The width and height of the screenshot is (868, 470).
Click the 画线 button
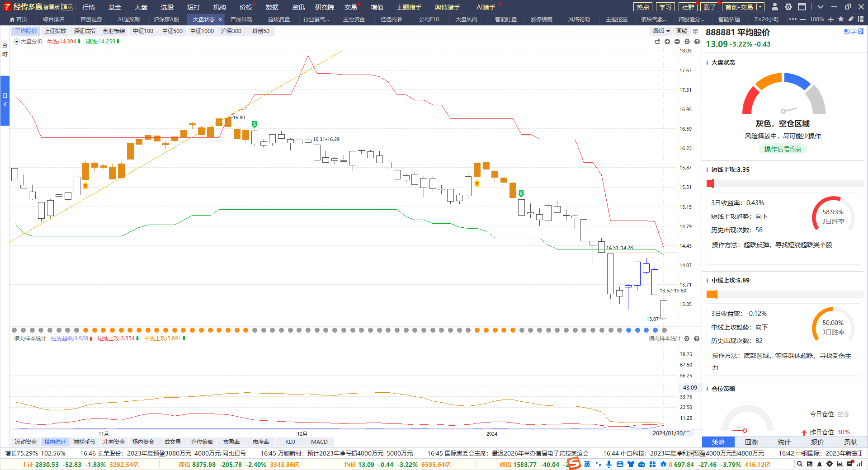pos(682,31)
